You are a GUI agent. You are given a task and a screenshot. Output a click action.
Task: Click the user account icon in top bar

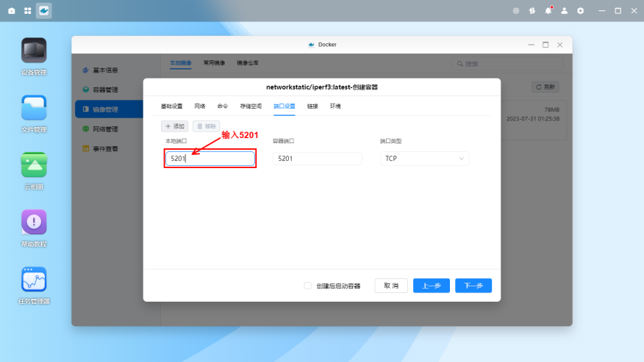(565, 11)
